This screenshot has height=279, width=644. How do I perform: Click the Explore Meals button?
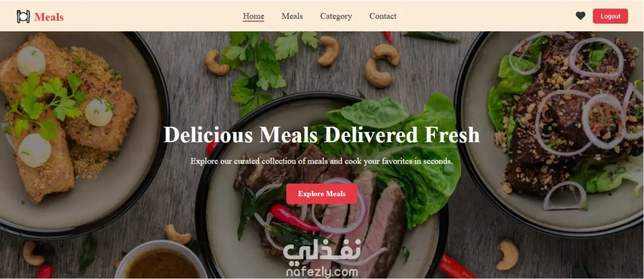click(x=322, y=194)
